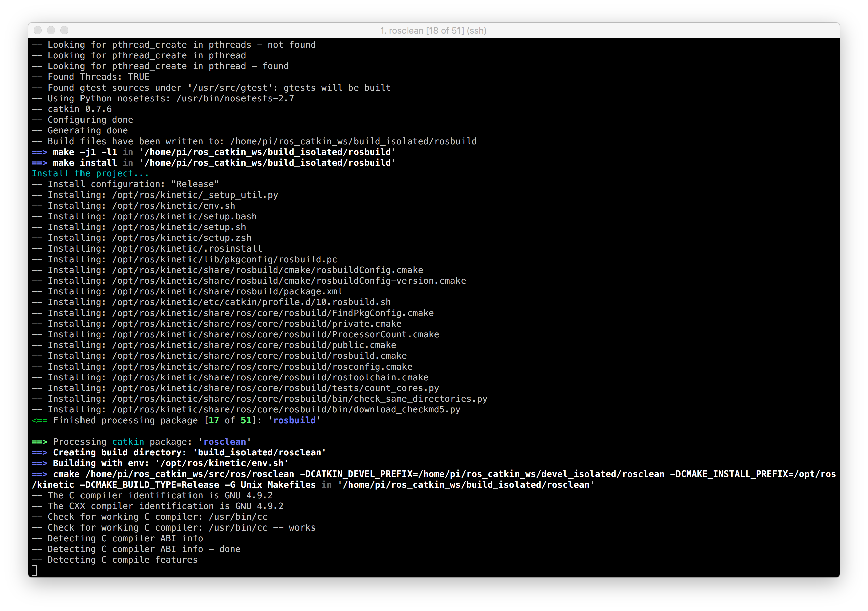Click the 'tests/count_cores.py' installing line

[235, 388]
